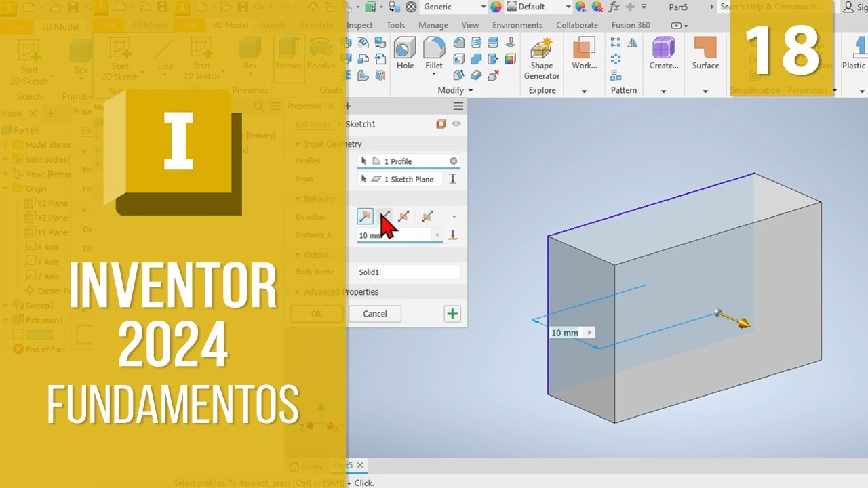The width and height of the screenshot is (868, 488).
Task: Open the Generic material dropdown
Action: point(483,7)
